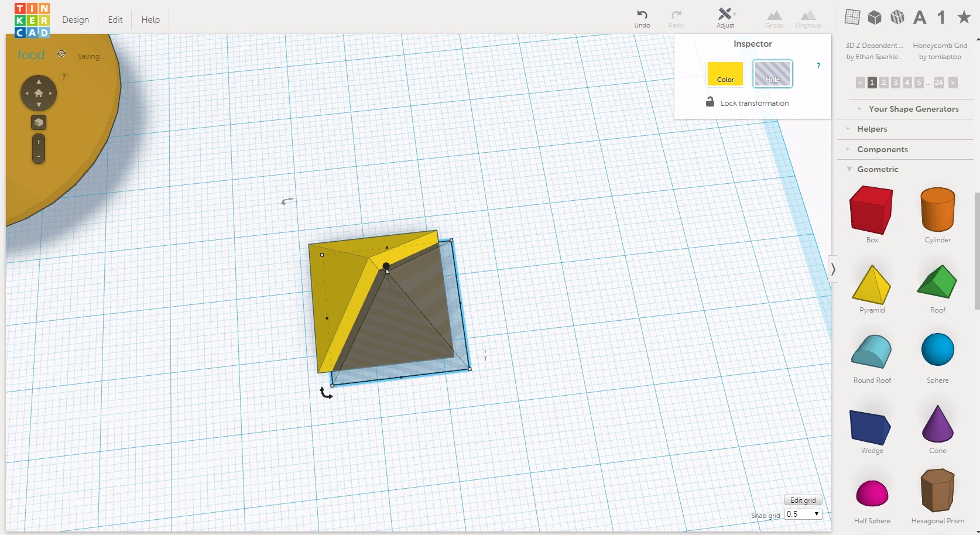Go to shape generators page 2
Image resolution: width=980 pixels, height=535 pixels.
(x=883, y=83)
